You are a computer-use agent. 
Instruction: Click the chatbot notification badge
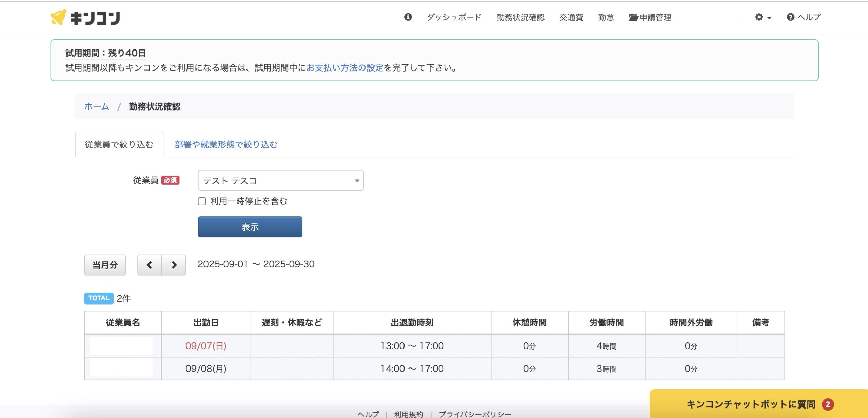pyautogui.click(x=828, y=404)
